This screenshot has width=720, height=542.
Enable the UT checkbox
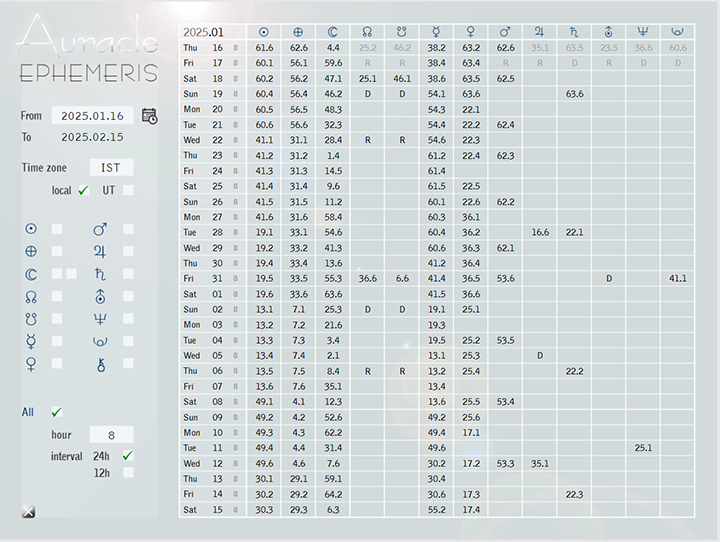128,190
